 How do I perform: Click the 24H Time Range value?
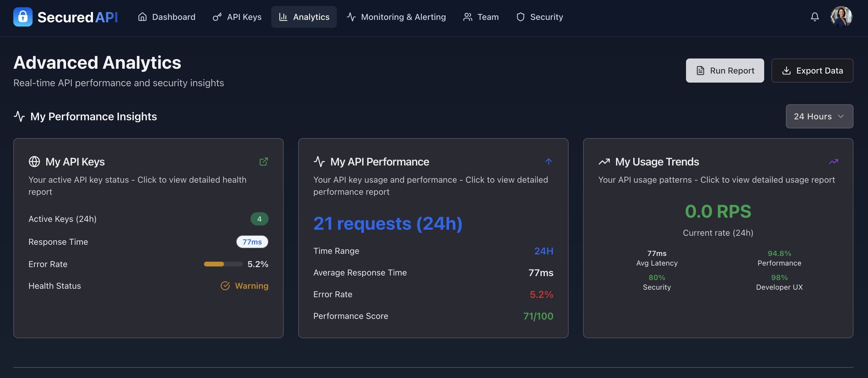tap(544, 251)
